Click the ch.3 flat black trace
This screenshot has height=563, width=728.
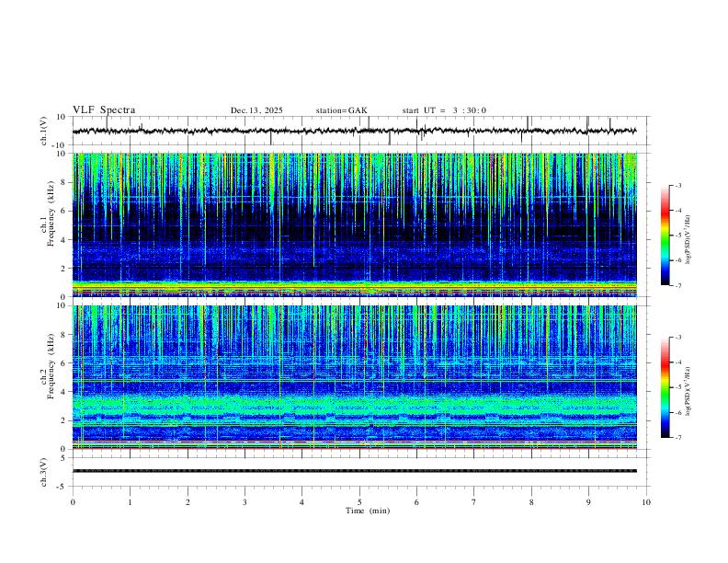click(354, 471)
